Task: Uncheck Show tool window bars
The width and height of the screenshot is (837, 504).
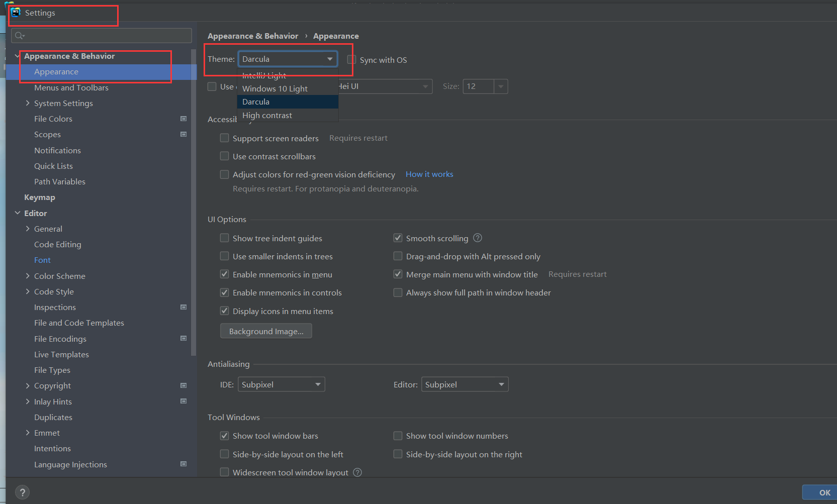Action: [224, 436]
